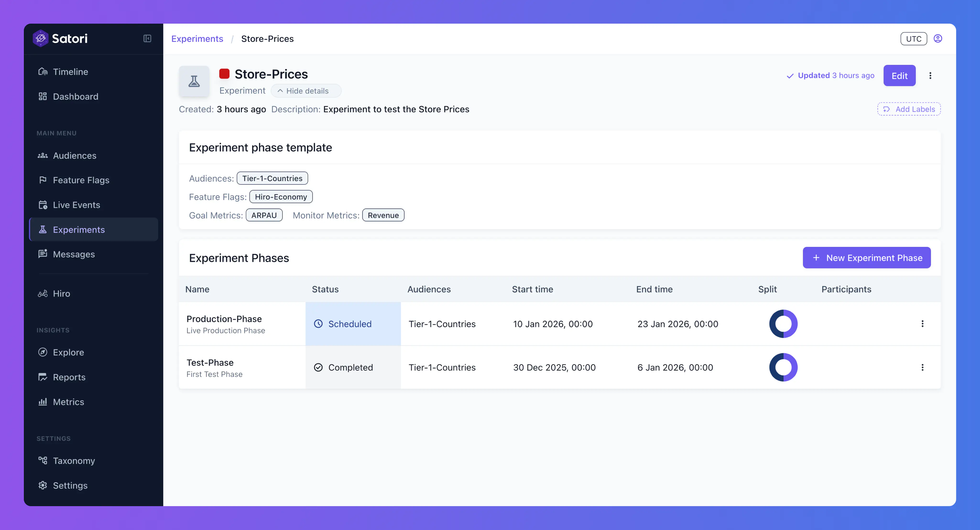
Task: Click the red Store-Prices status swatch
Action: [224, 74]
